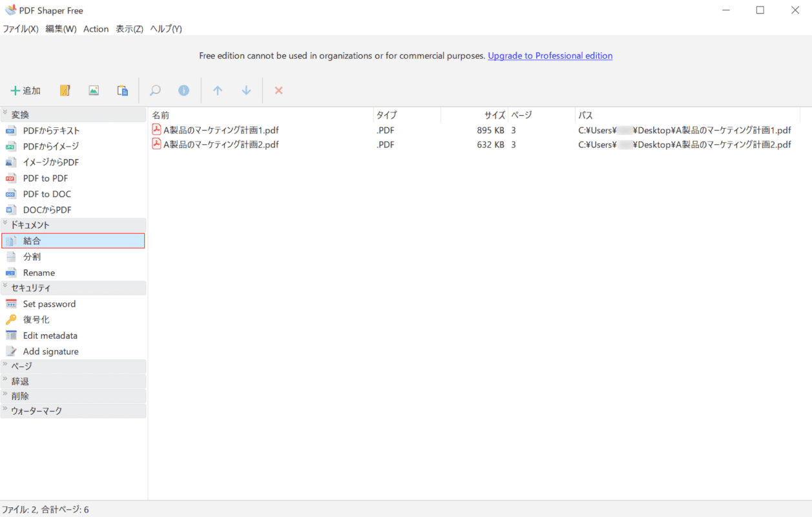
Task: Click the 895 KB size cell
Action: pyautogui.click(x=490, y=130)
